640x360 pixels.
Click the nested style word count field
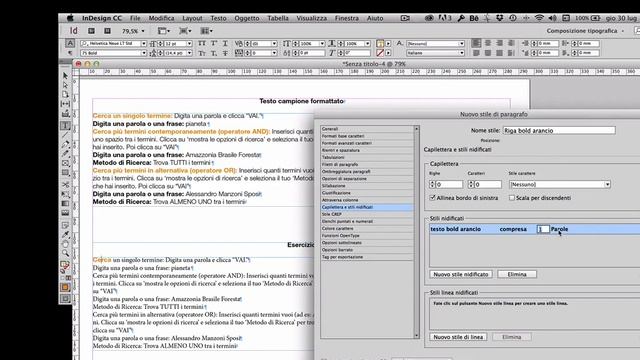pos(542,229)
